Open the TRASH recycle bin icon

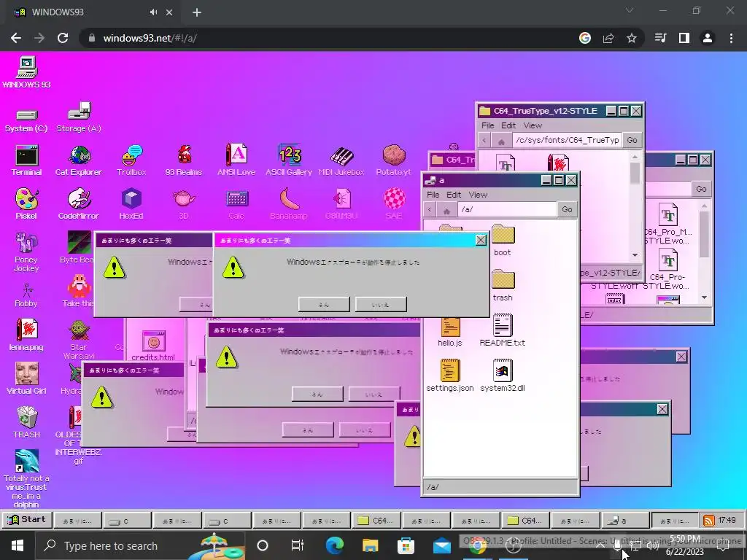point(27,422)
